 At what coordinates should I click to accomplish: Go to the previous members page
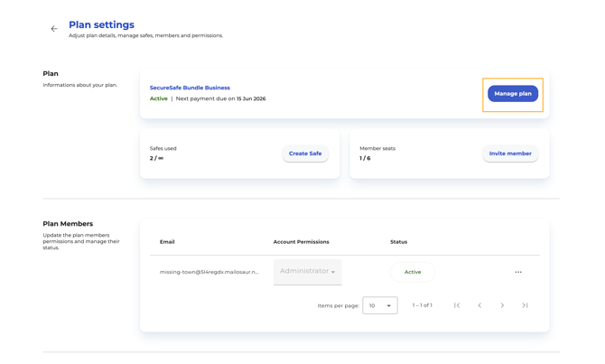479,305
